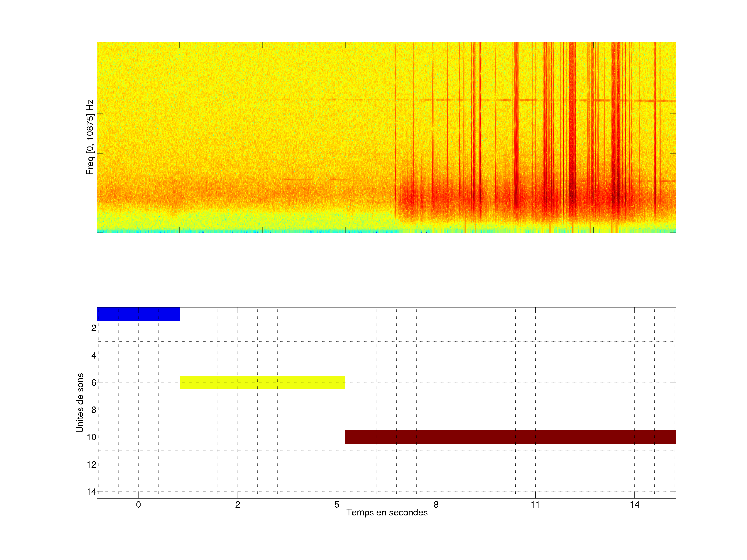Click the blue bar at sound unit 1
Screen dimensions: 747x560
pyautogui.click(x=138, y=314)
